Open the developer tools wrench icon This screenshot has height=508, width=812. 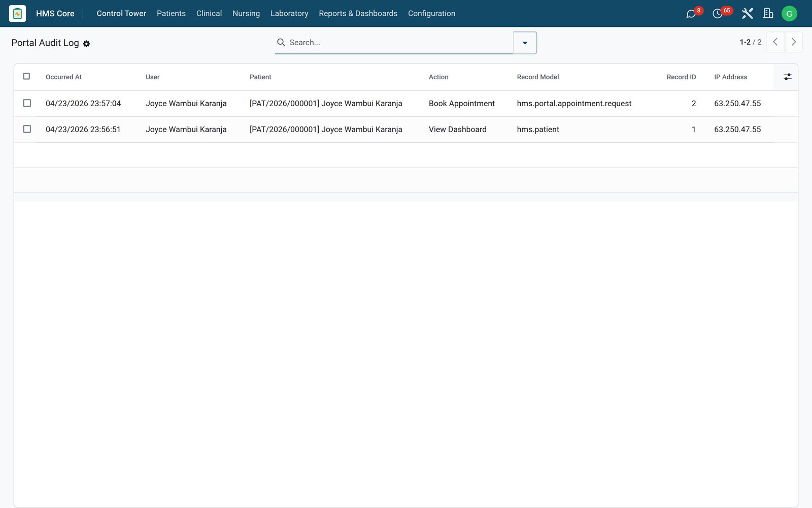pos(747,14)
